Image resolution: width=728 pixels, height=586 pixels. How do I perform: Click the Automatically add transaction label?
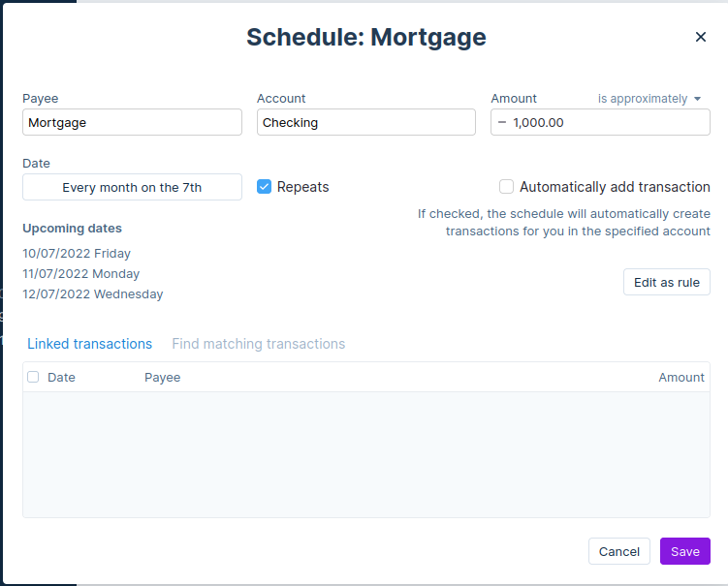click(x=615, y=187)
